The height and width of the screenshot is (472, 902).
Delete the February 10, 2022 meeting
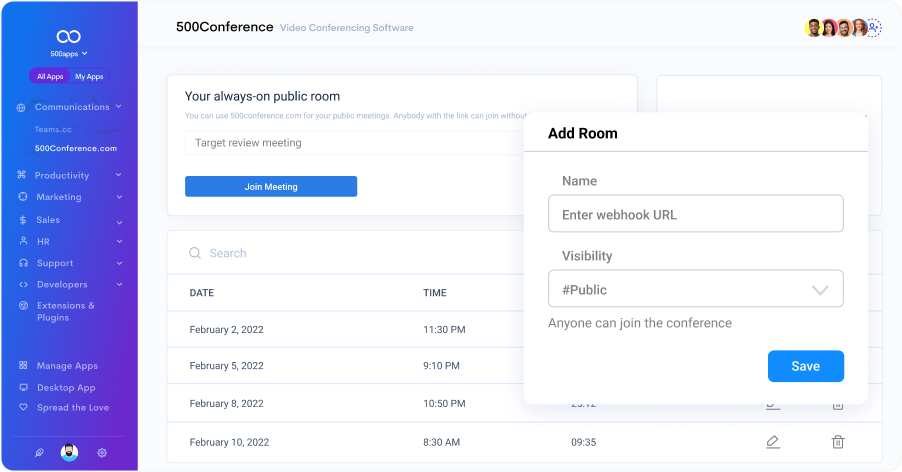[838, 442]
